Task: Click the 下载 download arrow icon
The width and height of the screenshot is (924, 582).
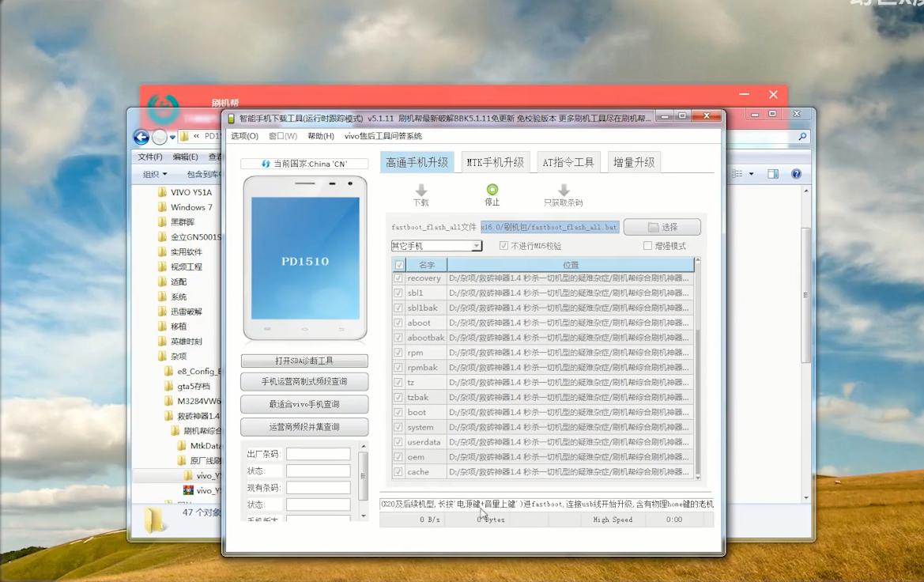Action: 421,190
